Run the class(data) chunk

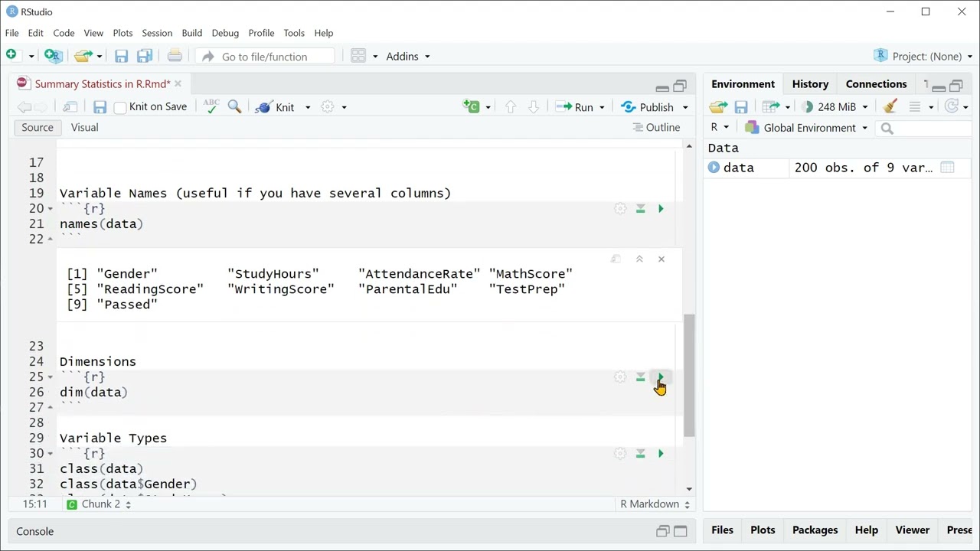pos(661,453)
